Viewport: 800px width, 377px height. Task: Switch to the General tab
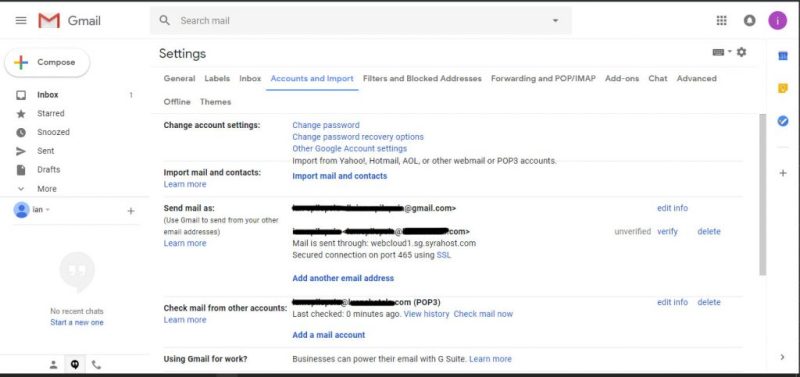179,79
